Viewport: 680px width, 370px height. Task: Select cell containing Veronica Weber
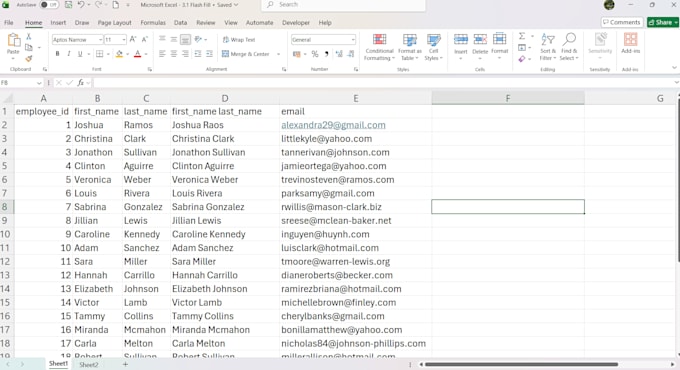[x=225, y=180]
